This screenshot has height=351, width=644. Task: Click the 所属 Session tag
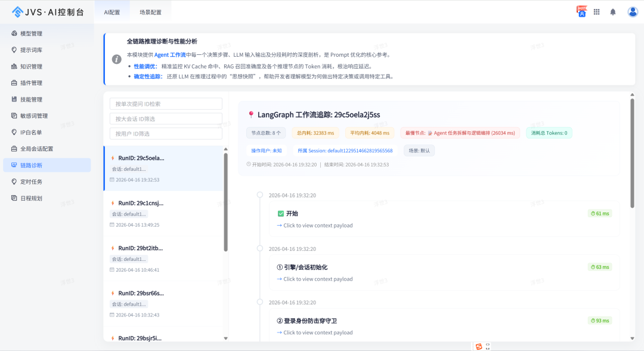(x=345, y=150)
